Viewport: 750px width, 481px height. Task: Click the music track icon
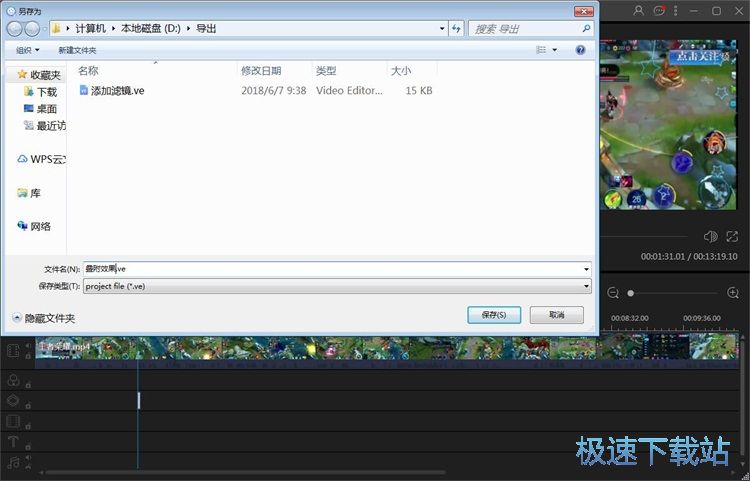13,462
